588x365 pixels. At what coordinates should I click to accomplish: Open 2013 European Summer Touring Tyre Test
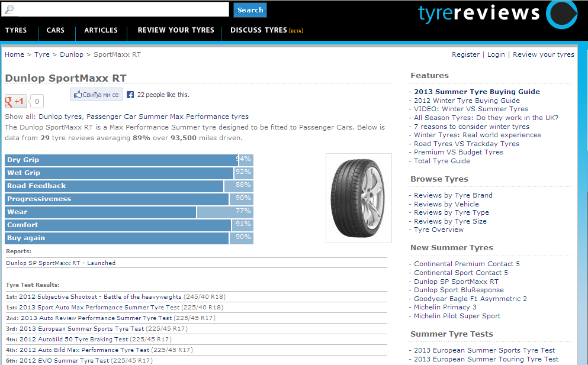tap(486, 359)
